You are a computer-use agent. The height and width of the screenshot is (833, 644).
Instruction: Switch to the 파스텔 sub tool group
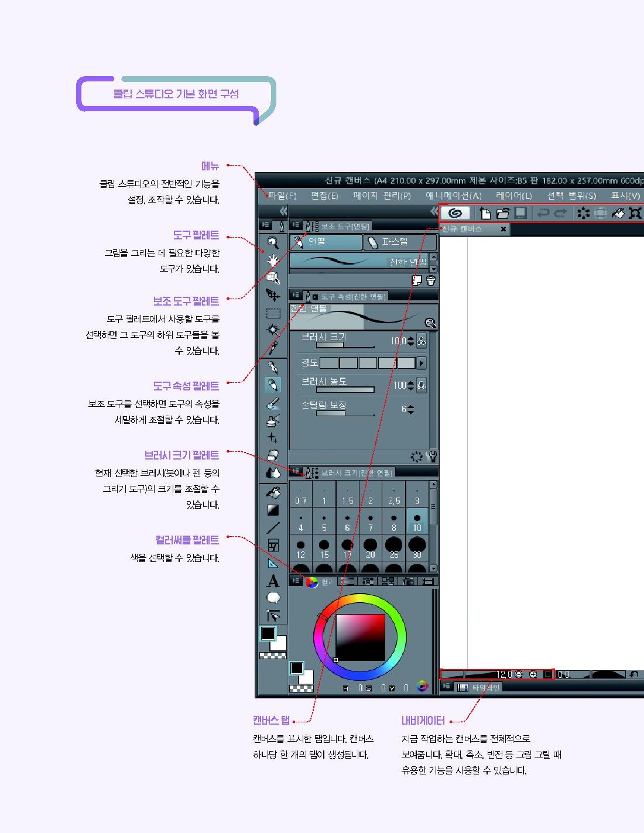400,242
